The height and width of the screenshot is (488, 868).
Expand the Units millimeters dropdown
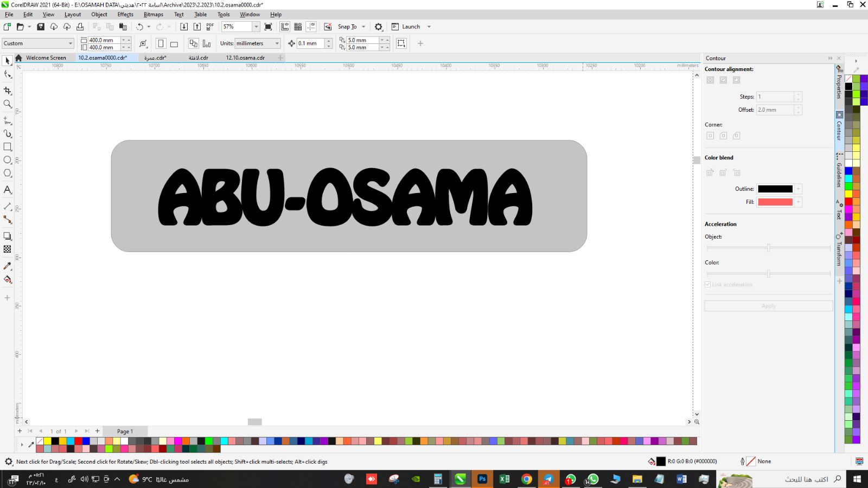pyautogui.click(x=277, y=43)
